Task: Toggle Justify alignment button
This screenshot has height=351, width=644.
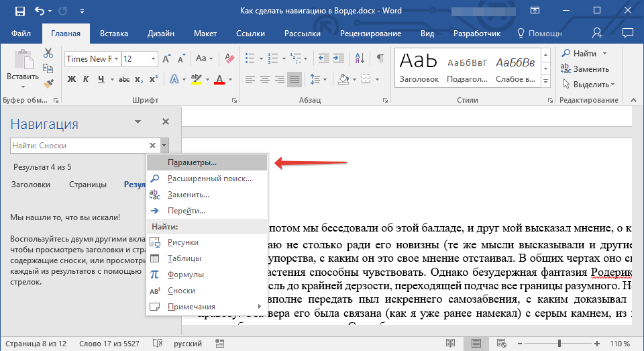Action: 294,79
